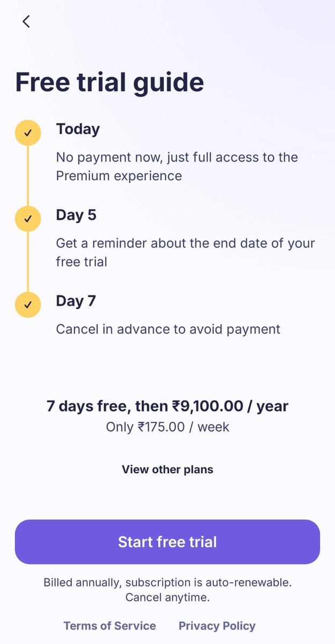Image resolution: width=335 pixels, height=644 pixels.
Task: Select the Day 7 step title
Action: (x=76, y=301)
